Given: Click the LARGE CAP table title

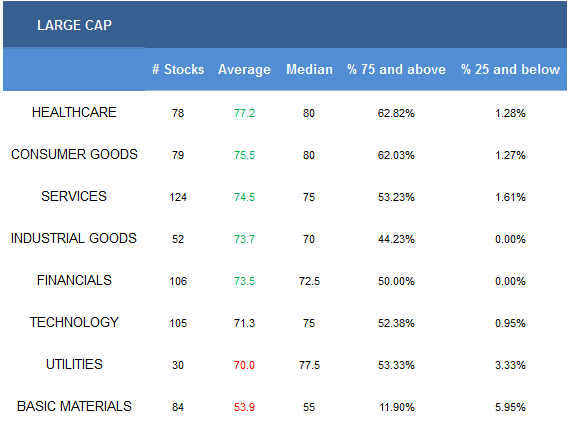Looking at the screenshot, I should (74, 25).
